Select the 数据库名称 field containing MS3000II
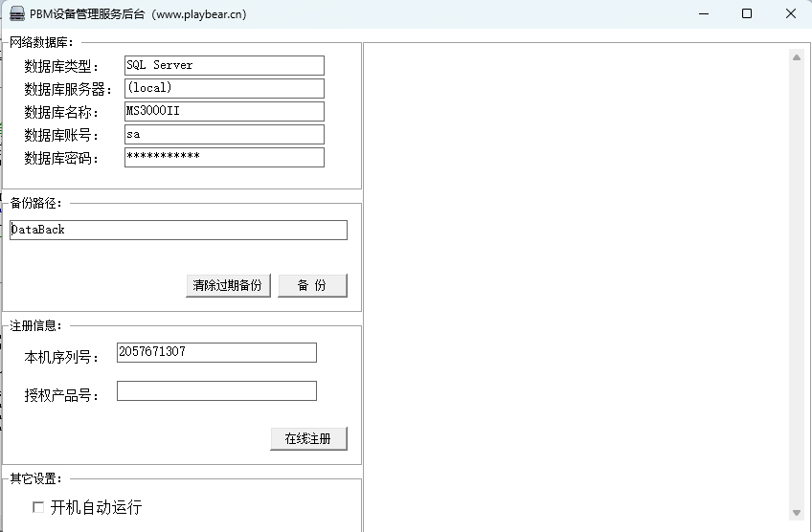Viewport: 812px width, 532px height. 224,111
